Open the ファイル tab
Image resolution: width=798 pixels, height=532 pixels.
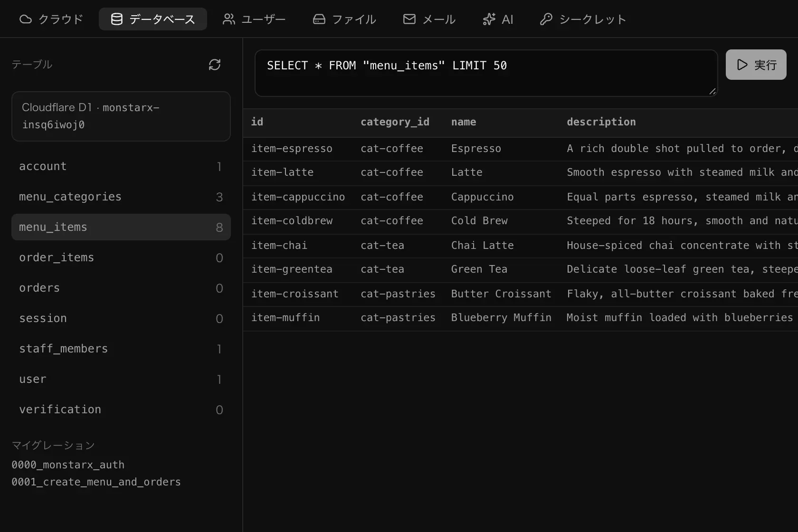[x=344, y=19]
